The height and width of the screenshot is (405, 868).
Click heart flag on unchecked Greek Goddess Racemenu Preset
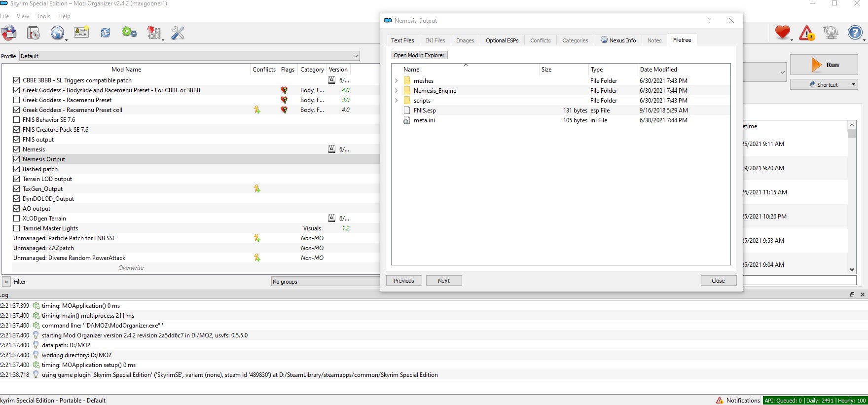[284, 100]
